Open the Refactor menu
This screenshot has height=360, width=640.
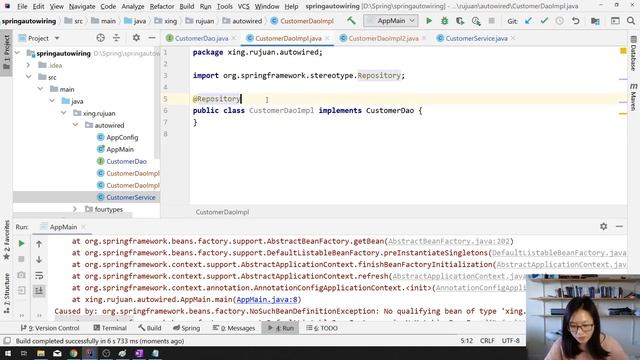162,7
